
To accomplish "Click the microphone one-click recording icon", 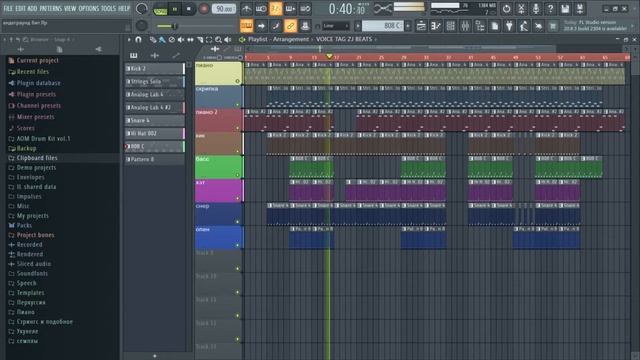I will pos(536,9).
